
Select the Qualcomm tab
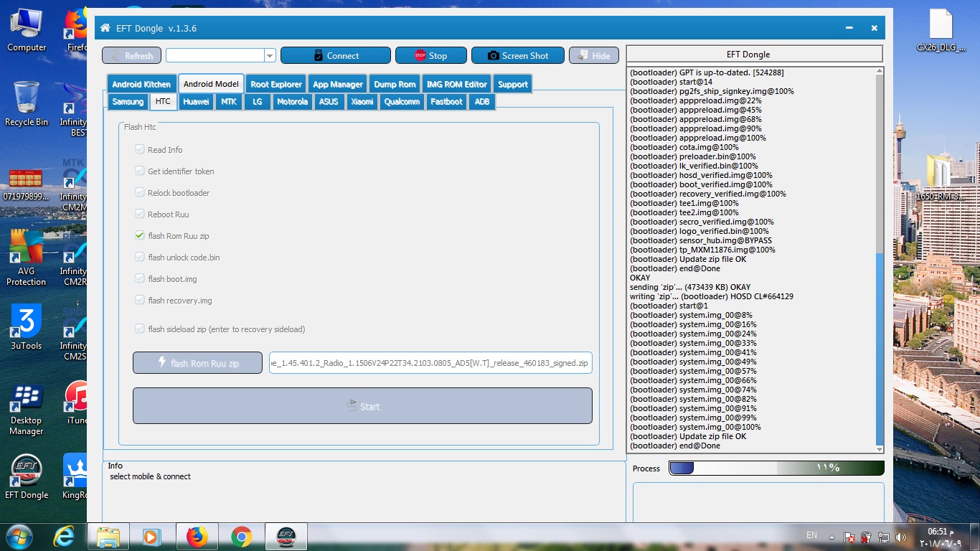[402, 102]
